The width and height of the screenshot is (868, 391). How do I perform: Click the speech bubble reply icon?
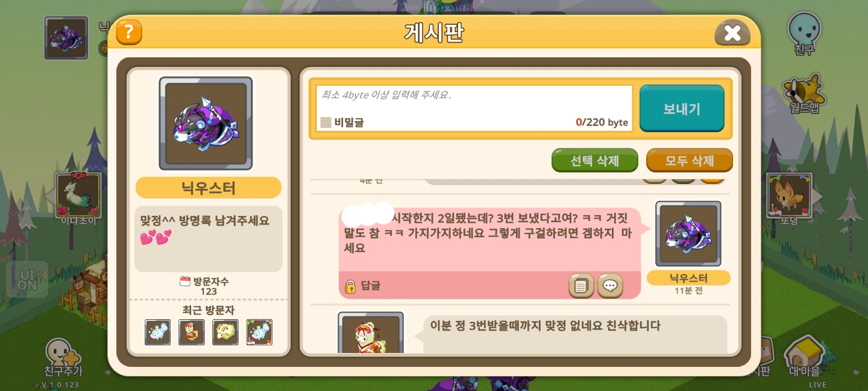(610, 286)
